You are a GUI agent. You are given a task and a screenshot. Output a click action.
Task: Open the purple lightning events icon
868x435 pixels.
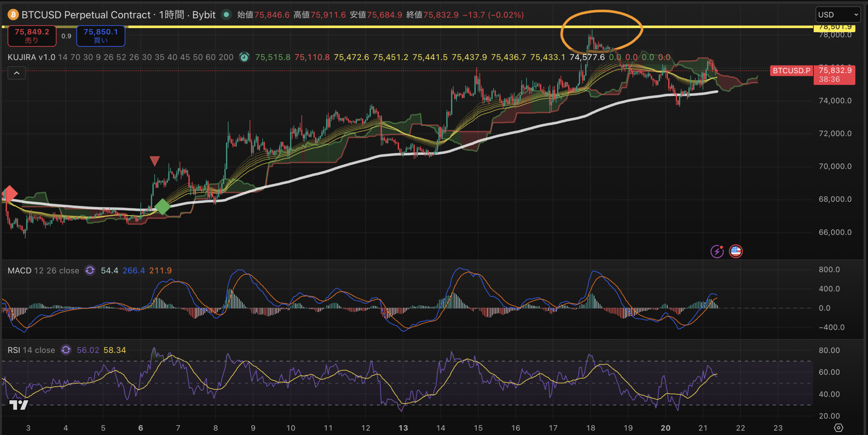pos(717,252)
